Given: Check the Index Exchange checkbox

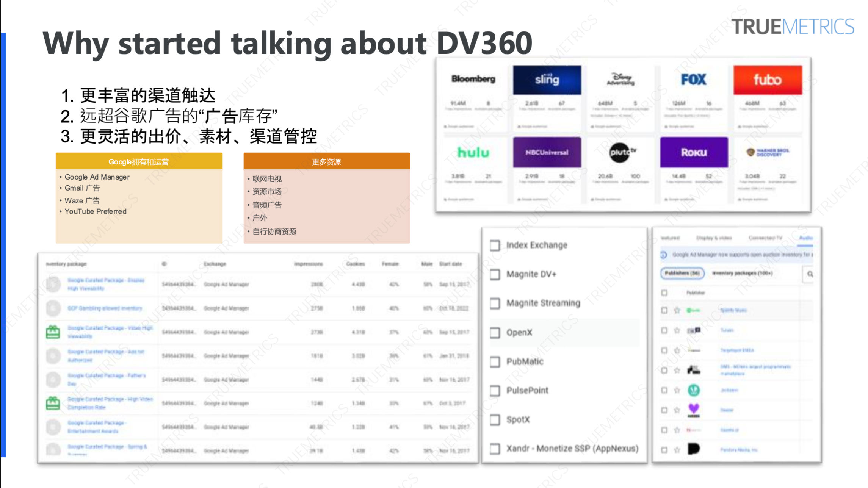Looking at the screenshot, I should [x=495, y=246].
